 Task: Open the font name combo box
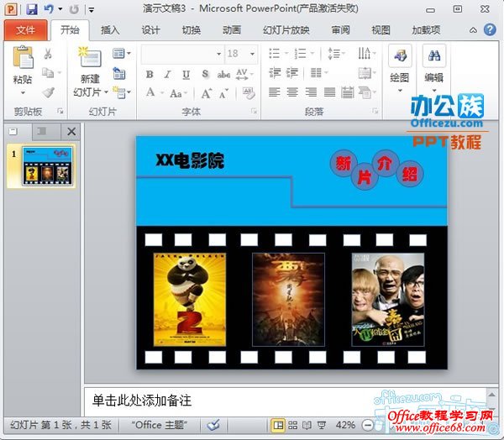181,54
